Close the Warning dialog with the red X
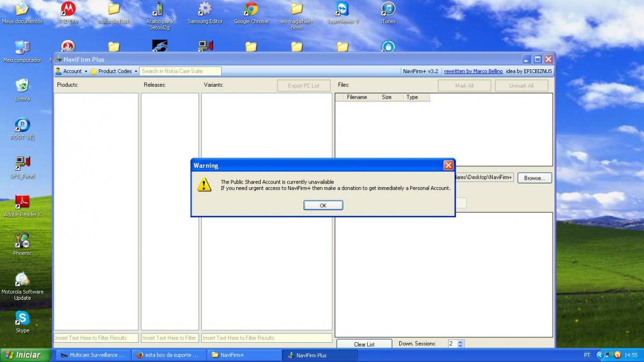 (x=448, y=165)
